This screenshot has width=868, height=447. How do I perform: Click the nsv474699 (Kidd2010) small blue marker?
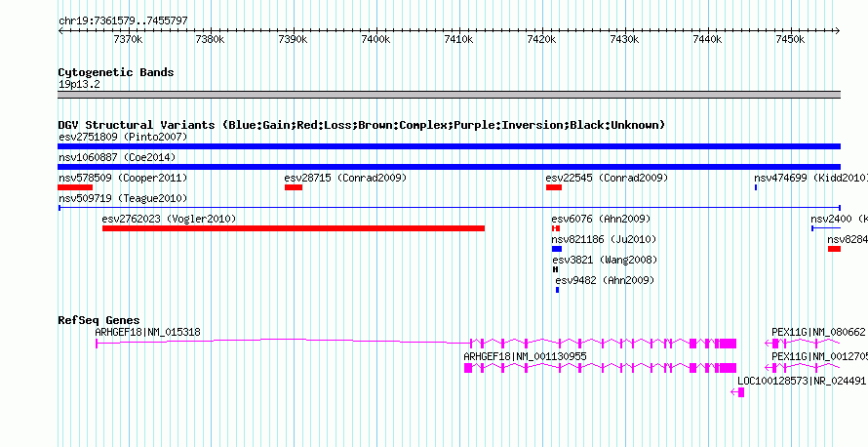tap(756, 187)
